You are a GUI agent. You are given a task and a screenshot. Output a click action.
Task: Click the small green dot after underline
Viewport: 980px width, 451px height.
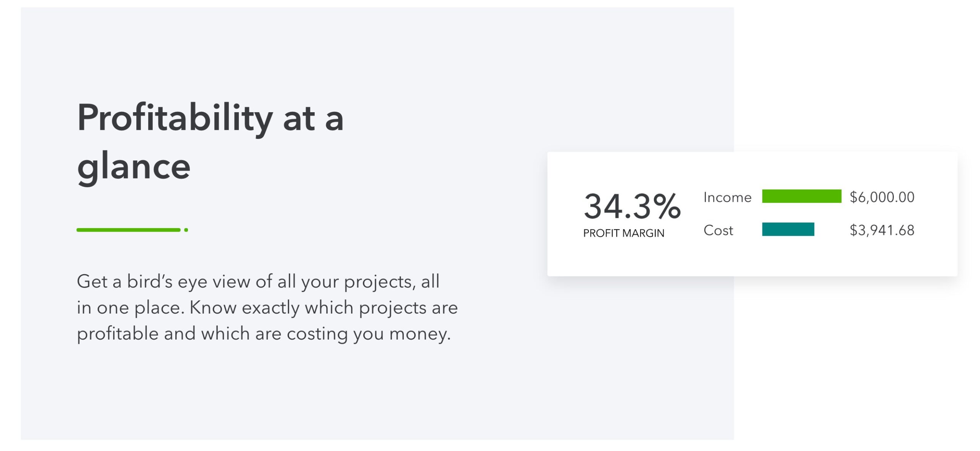click(186, 230)
